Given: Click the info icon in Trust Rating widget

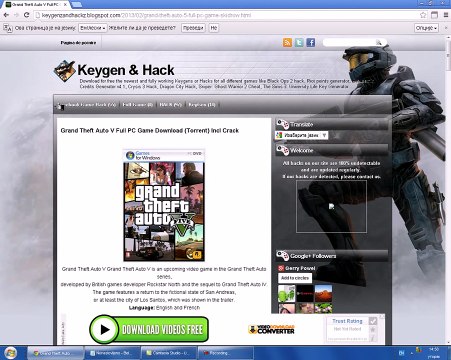Looking at the screenshot, I should [373, 338].
